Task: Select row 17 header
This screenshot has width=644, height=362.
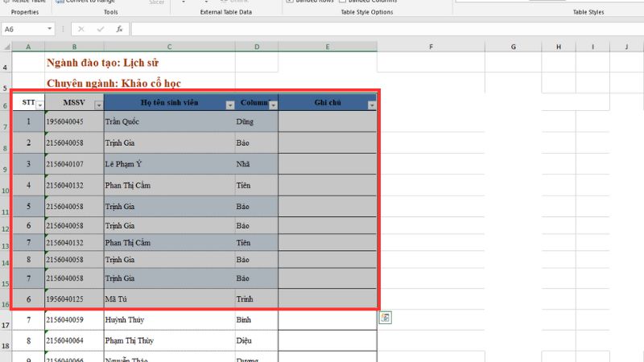Action: [6, 323]
